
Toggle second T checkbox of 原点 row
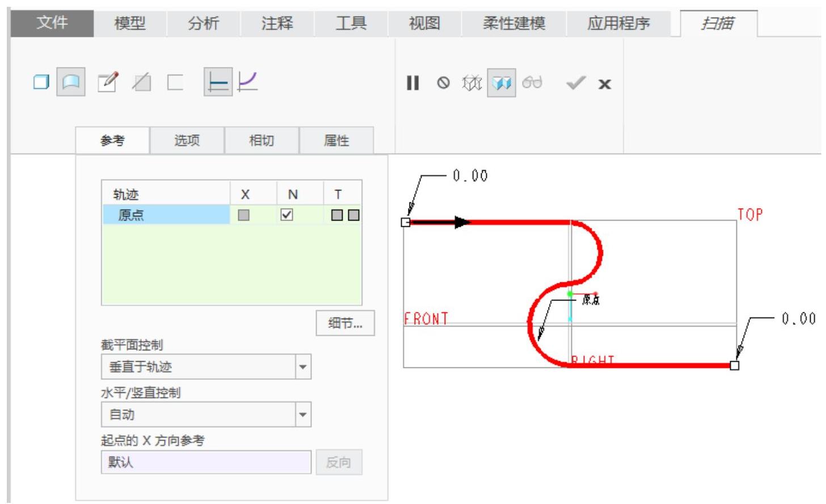[353, 215]
